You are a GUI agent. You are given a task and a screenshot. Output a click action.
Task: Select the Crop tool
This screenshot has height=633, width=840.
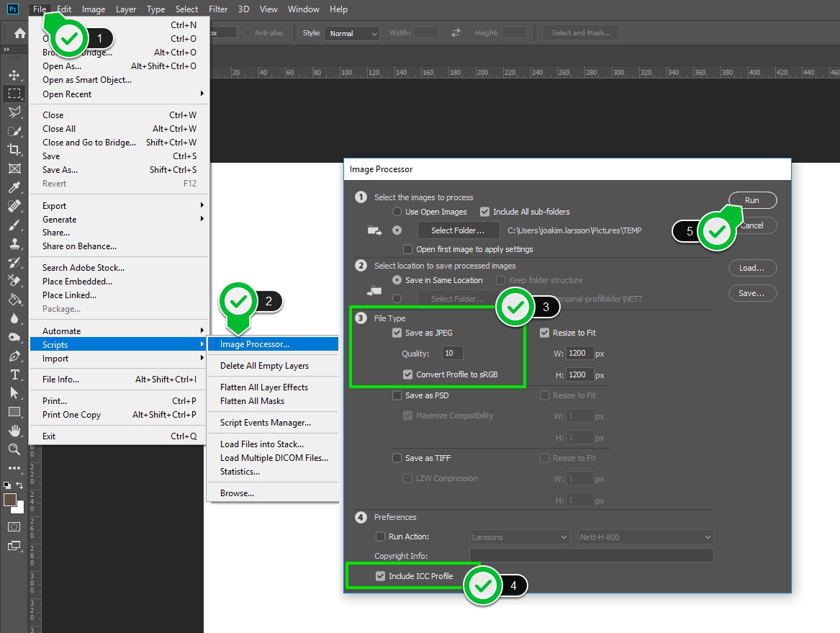point(14,150)
